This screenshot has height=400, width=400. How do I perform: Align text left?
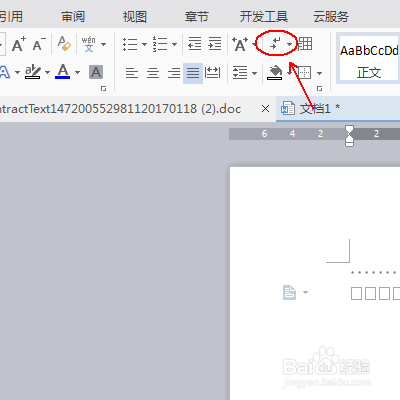[x=132, y=73]
